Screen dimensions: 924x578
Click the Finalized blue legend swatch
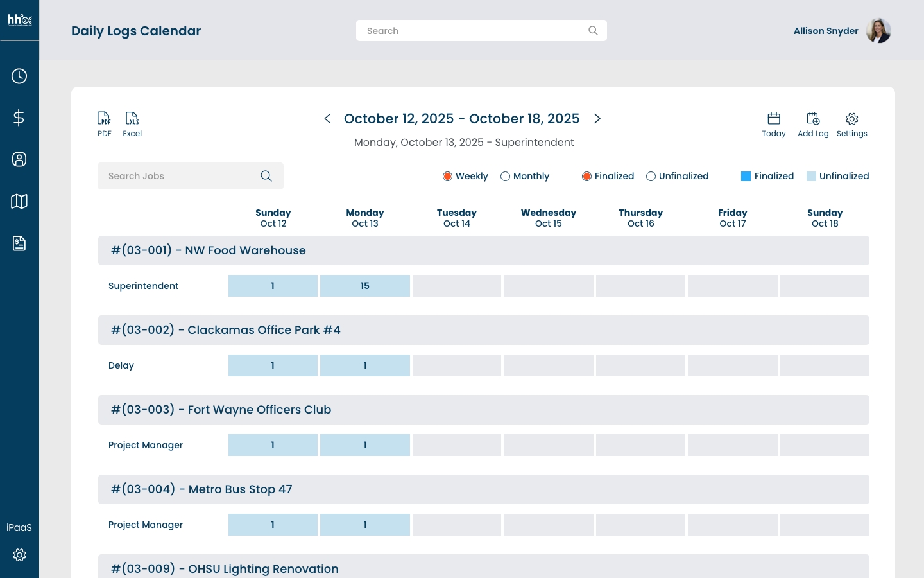click(x=746, y=177)
